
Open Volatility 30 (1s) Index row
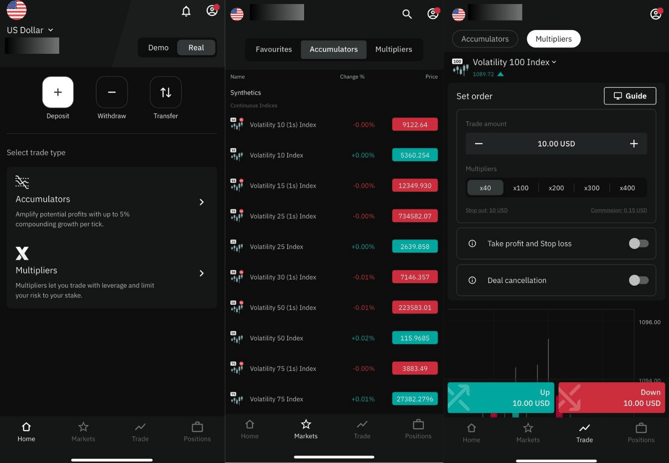334,277
